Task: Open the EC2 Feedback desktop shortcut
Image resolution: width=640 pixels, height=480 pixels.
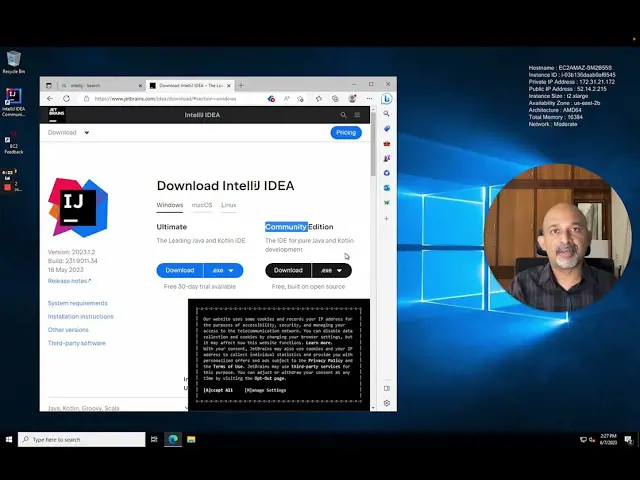Action: click(x=13, y=143)
